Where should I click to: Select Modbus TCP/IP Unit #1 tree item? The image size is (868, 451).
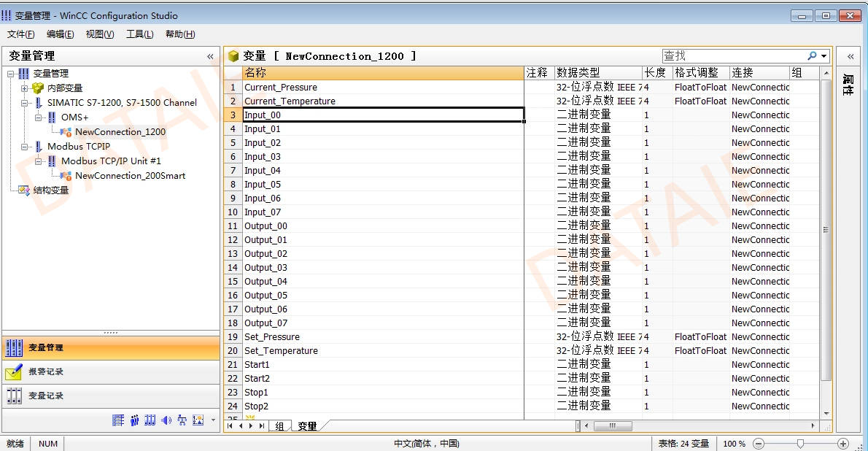111,161
